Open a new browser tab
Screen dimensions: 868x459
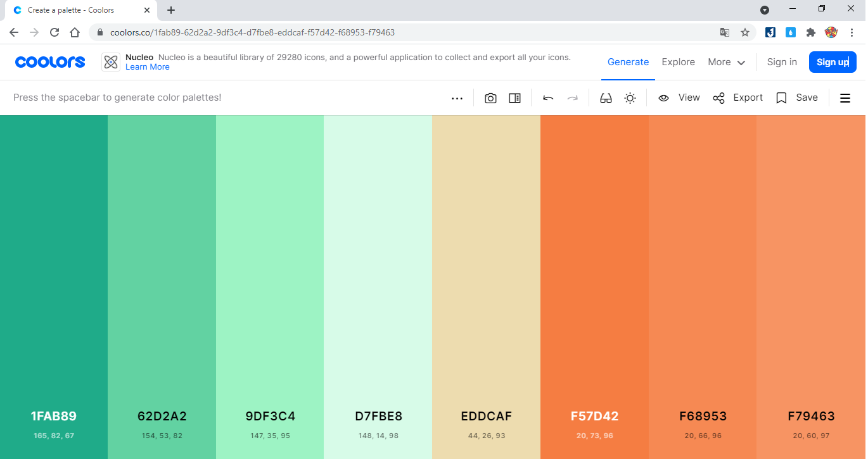tap(171, 10)
